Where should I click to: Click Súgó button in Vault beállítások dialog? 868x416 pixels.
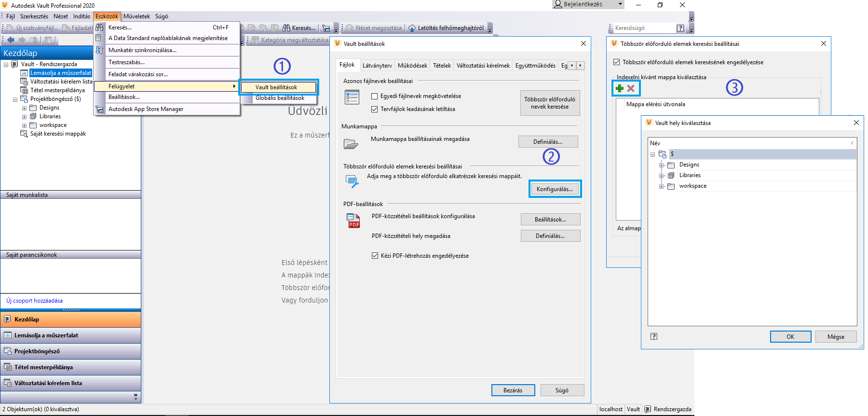[x=562, y=390]
